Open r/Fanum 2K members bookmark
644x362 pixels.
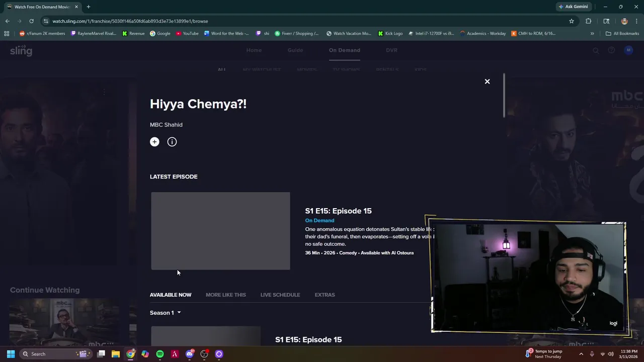(x=42, y=33)
